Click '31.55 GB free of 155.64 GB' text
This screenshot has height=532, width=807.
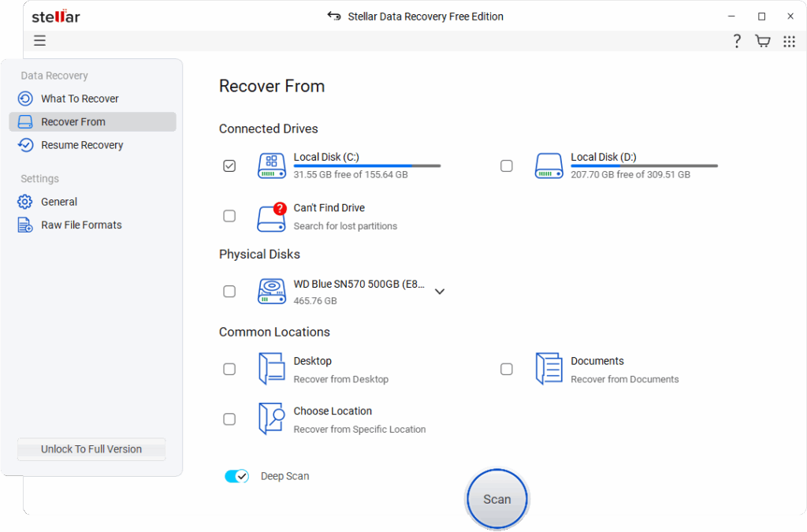[x=351, y=174]
